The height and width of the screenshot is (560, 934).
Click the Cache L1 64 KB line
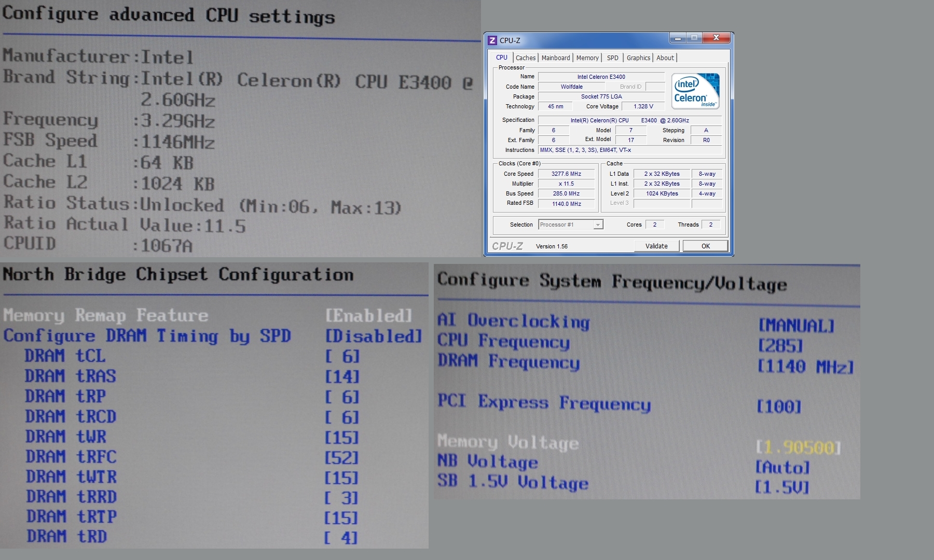pos(99,162)
